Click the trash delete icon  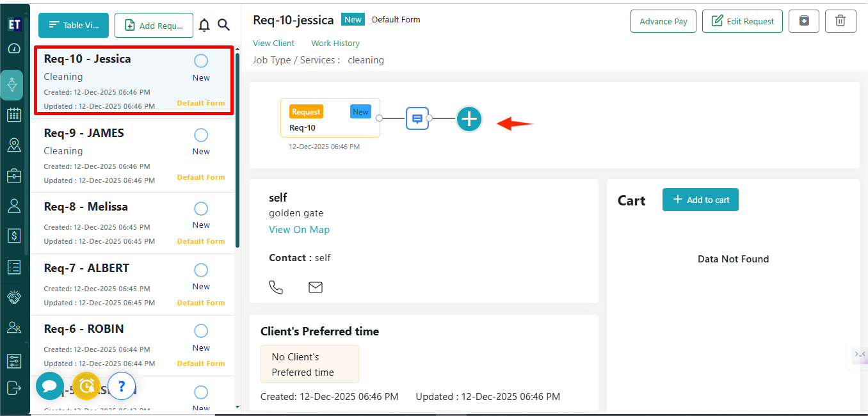pyautogui.click(x=840, y=21)
